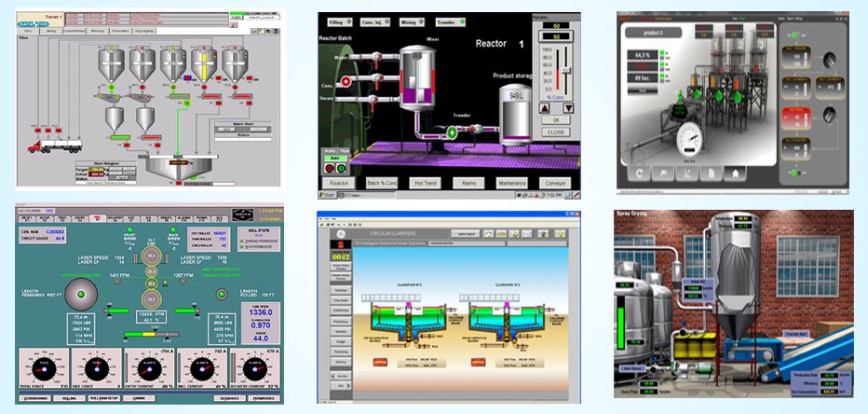The image size is (868, 414).
Task: Click the 0042 counter on clarifier screen
Action: pos(340,256)
